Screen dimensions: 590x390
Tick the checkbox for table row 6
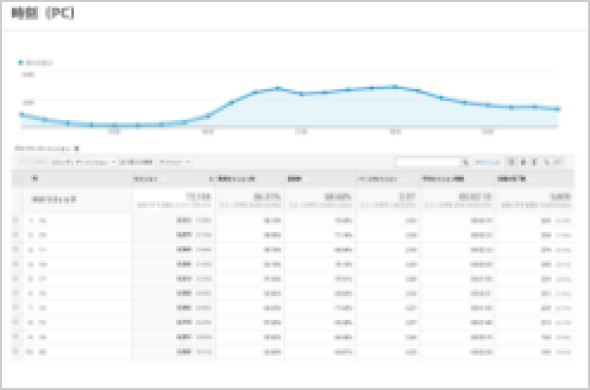pos(16,293)
